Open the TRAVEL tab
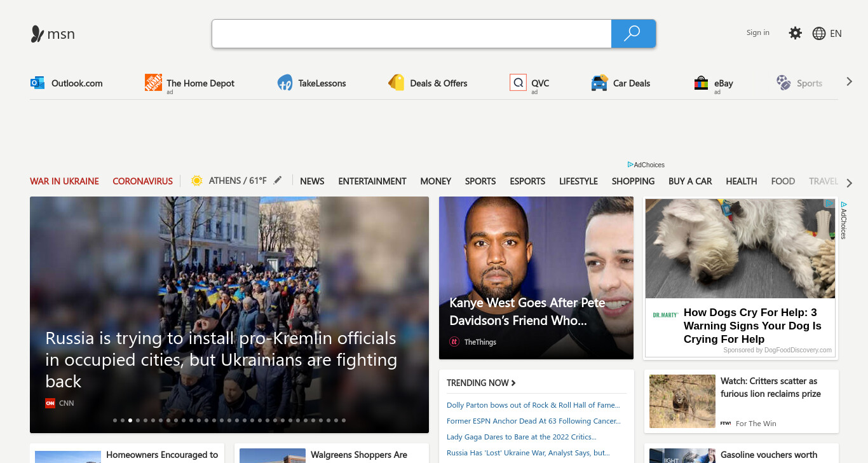The width and height of the screenshot is (868, 463). [x=824, y=181]
